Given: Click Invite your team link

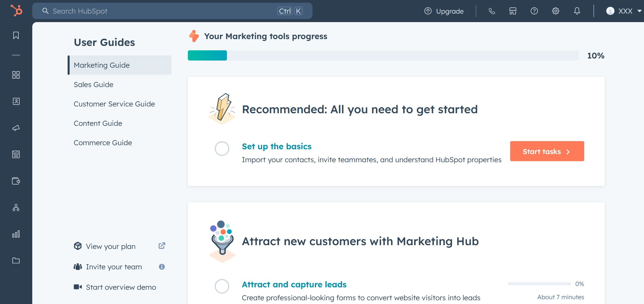Looking at the screenshot, I should (114, 267).
